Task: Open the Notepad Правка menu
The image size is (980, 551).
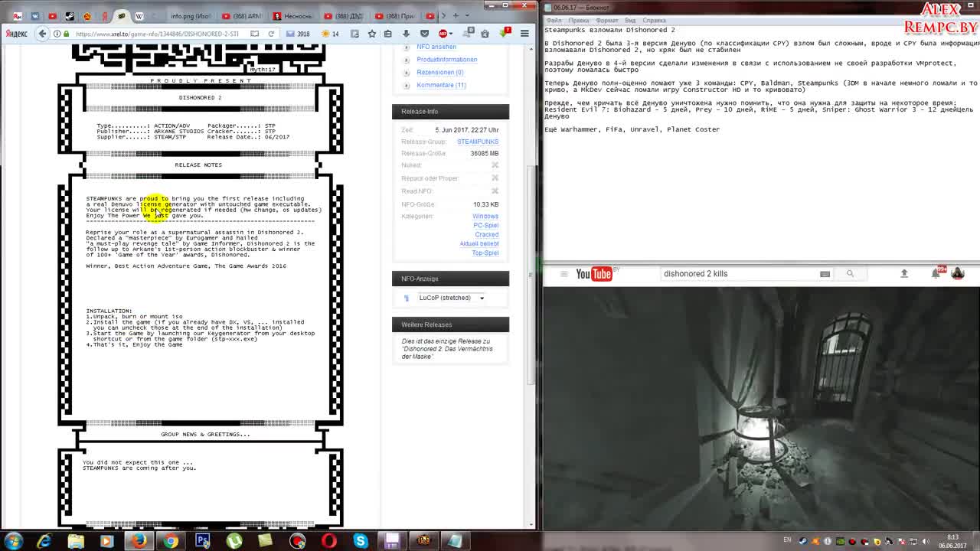Action: point(579,21)
